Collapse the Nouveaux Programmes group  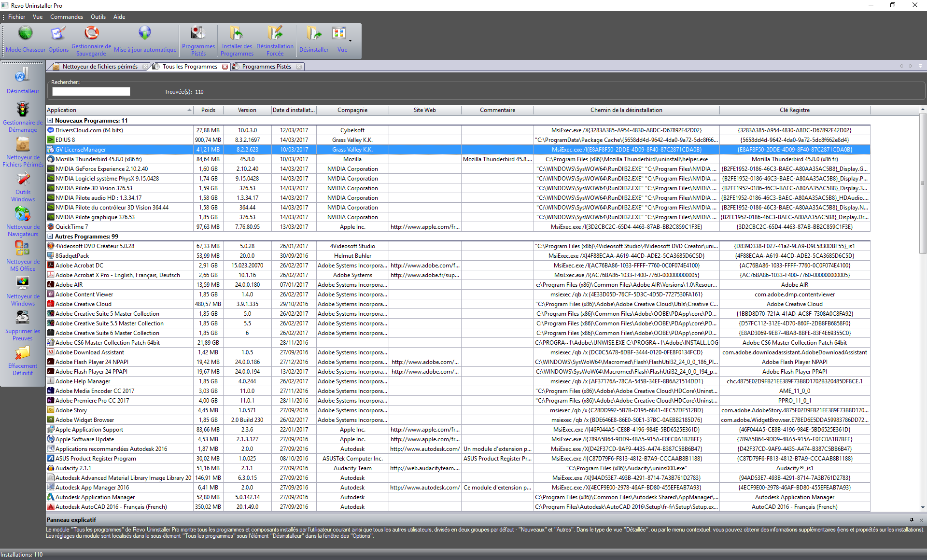tap(50, 121)
